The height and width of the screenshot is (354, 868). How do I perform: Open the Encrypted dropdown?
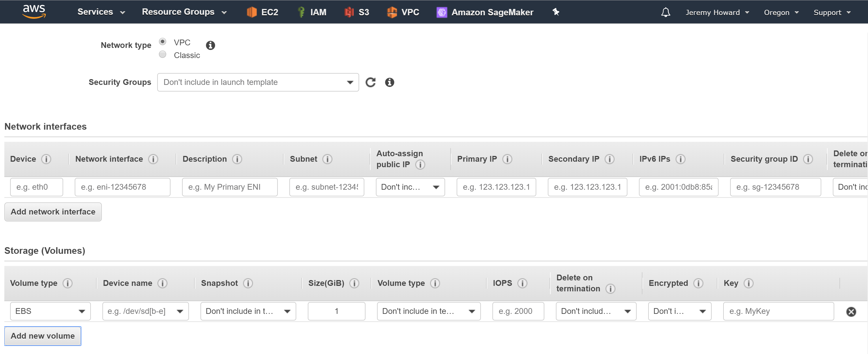pyautogui.click(x=679, y=311)
